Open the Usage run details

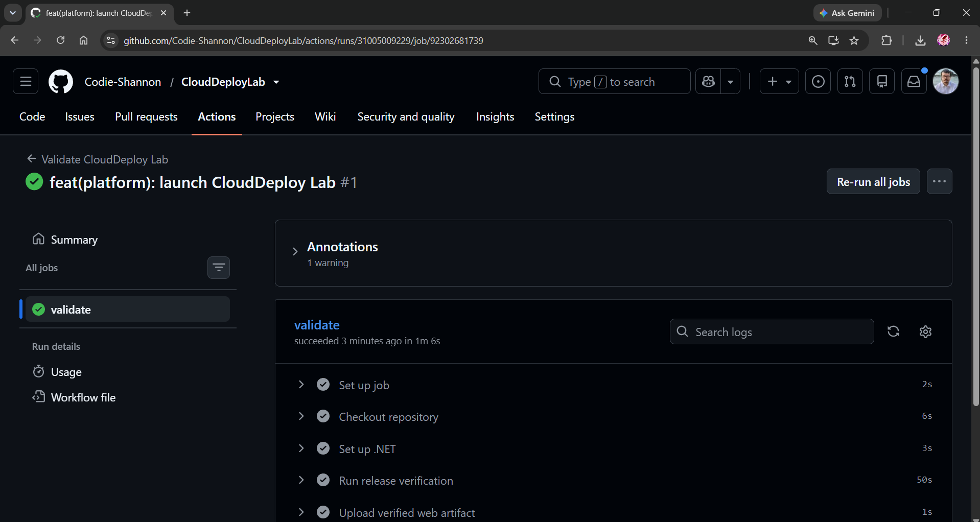click(x=66, y=372)
